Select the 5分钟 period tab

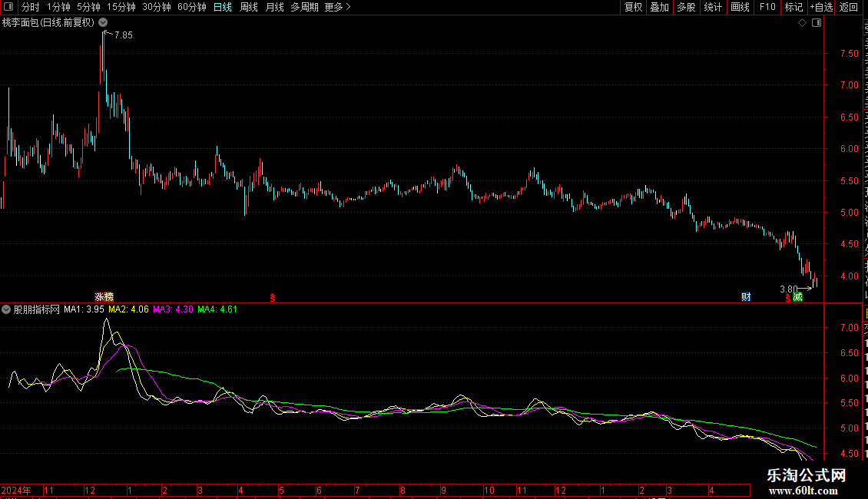88,7
